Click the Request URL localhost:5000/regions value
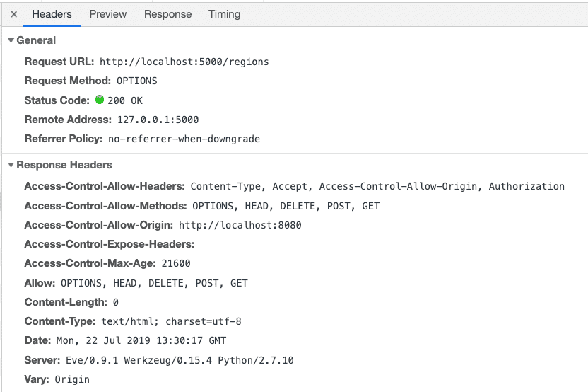 coord(184,62)
